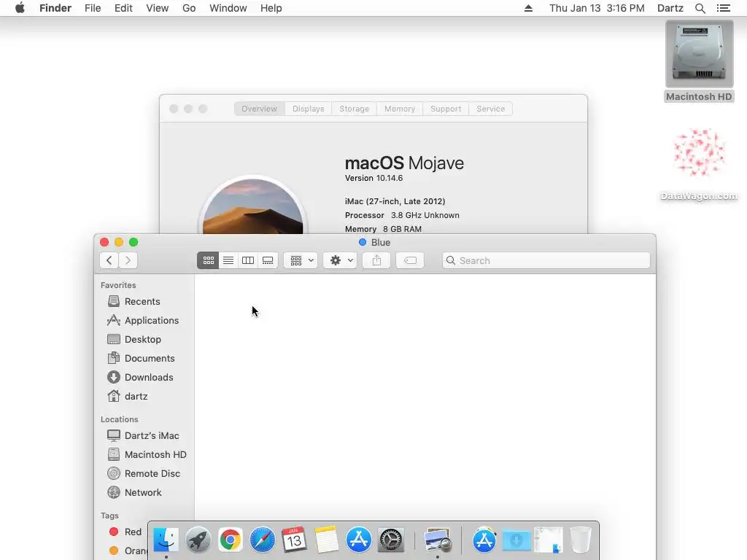Select the Macintosh HD desktop icon
The width and height of the screenshot is (747, 560).
click(699, 61)
